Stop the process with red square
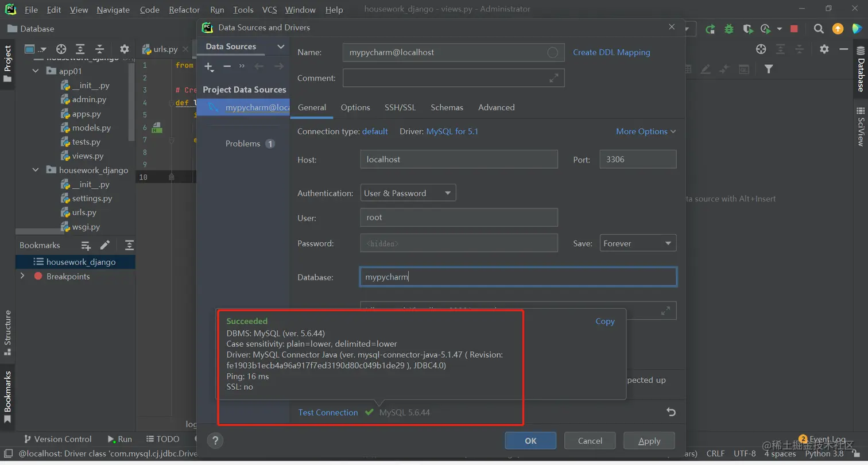Image resolution: width=868 pixels, height=465 pixels. [x=794, y=29]
